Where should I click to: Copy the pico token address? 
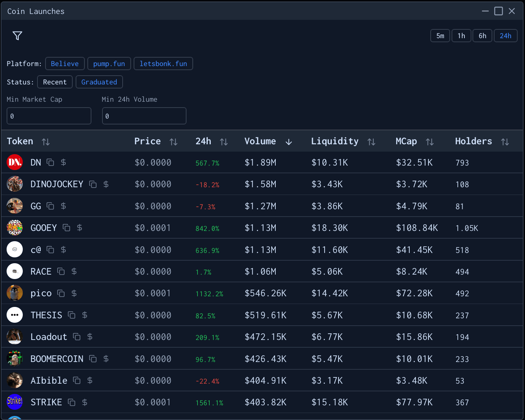point(61,293)
